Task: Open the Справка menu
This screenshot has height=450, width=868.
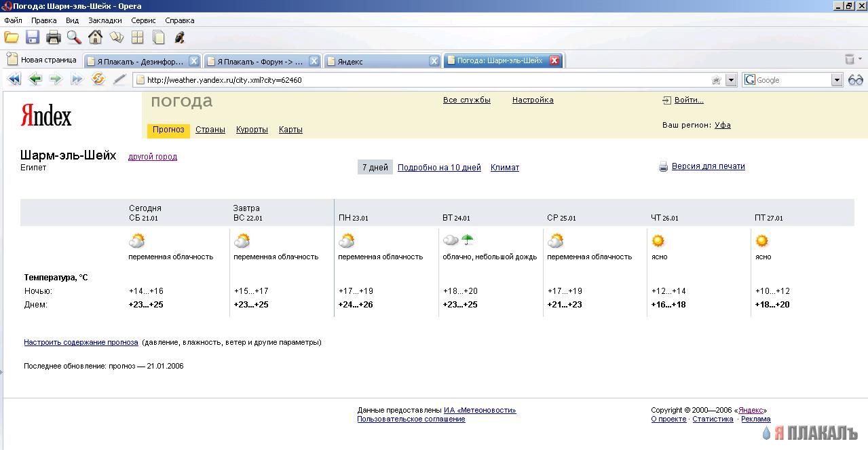Action: point(180,20)
